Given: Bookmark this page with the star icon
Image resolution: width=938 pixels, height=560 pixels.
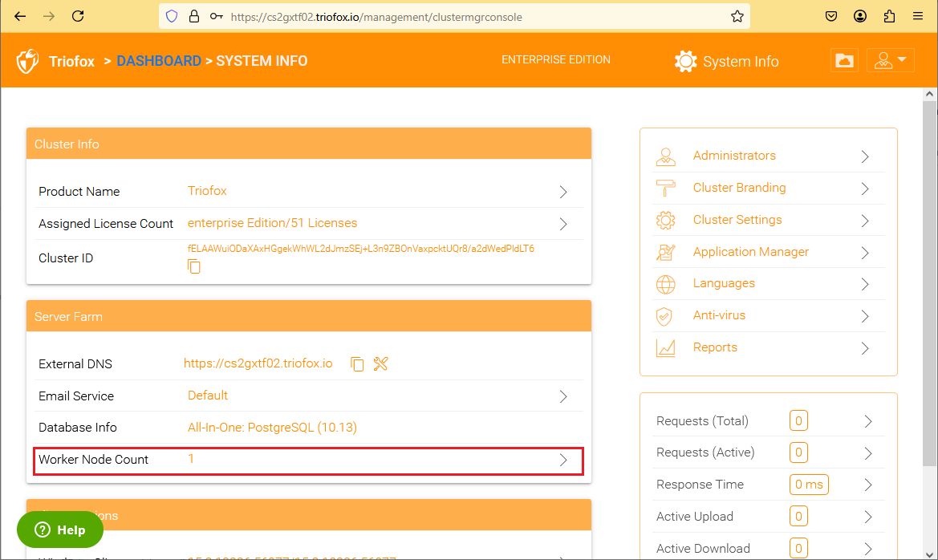Looking at the screenshot, I should click(737, 16).
